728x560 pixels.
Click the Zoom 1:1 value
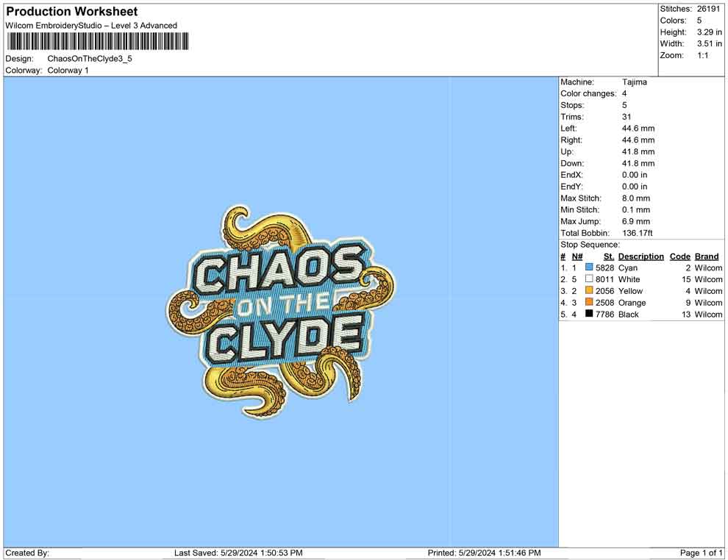pos(704,54)
